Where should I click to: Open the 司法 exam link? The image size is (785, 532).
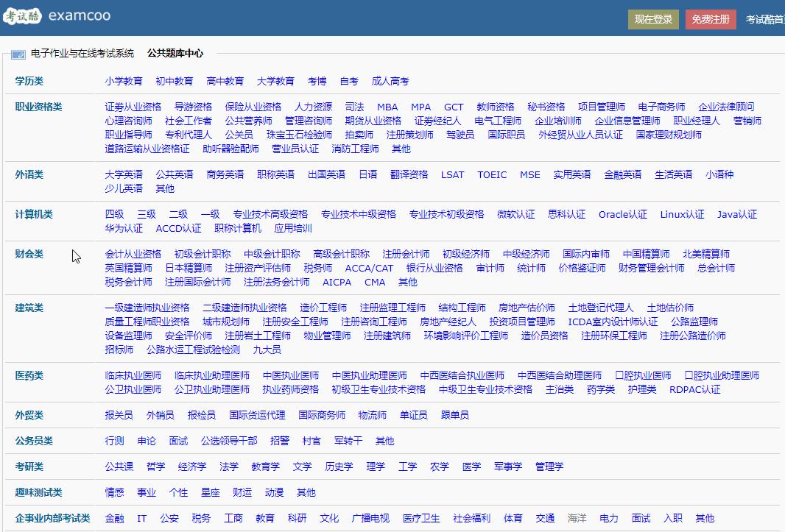354,106
